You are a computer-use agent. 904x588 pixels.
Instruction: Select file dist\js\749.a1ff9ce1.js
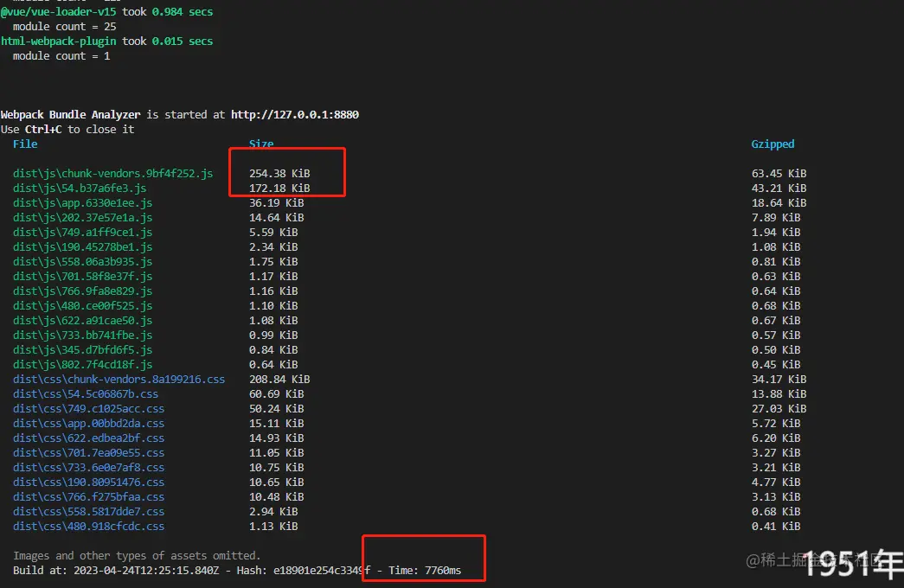82,233
